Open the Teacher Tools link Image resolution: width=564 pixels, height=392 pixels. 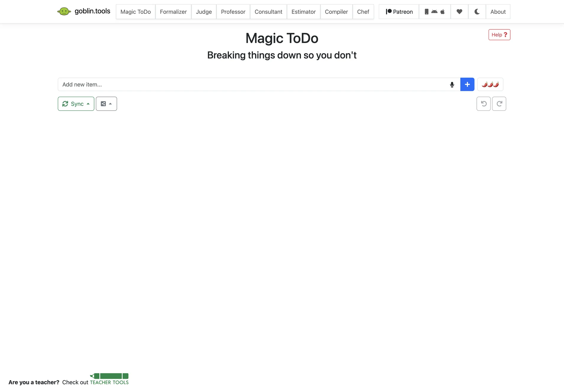(x=109, y=380)
